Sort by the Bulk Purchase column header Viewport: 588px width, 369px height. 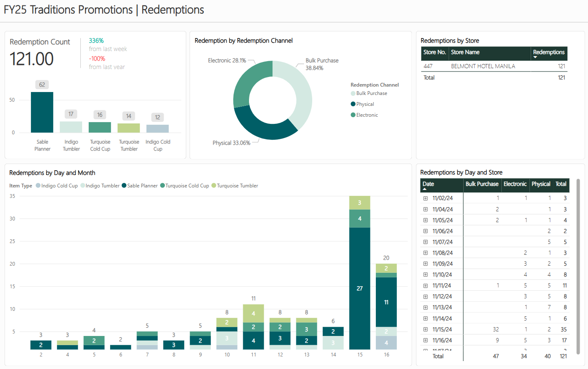(x=482, y=184)
